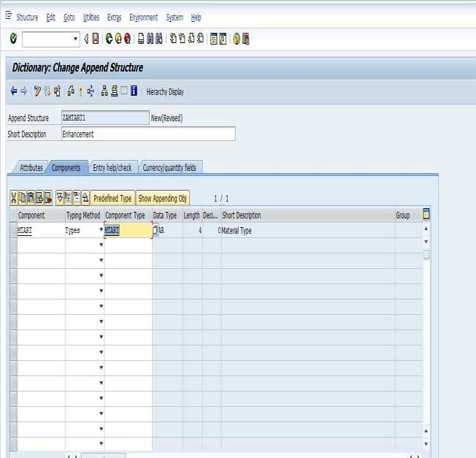The image size is (476, 458).
Task: Select the MTART row via its row selector
Action: (x=13, y=230)
